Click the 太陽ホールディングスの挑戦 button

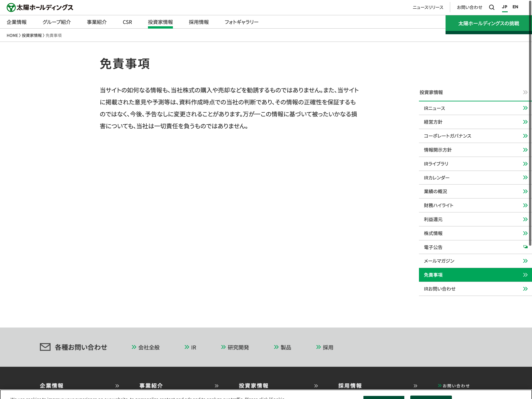pyautogui.click(x=488, y=24)
